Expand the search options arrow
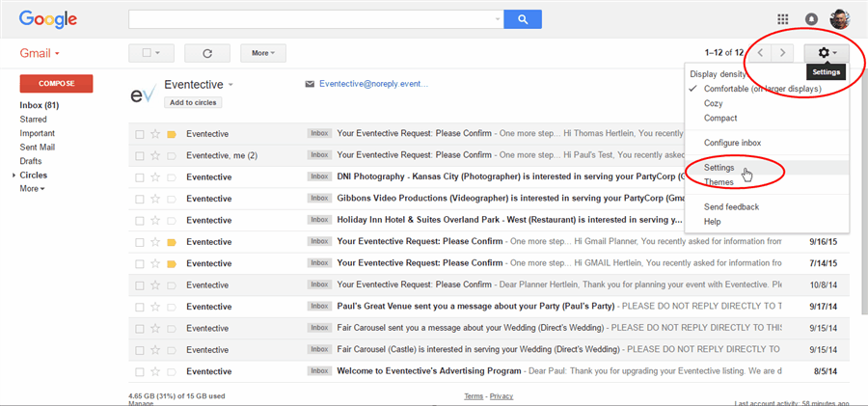 [x=497, y=19]
